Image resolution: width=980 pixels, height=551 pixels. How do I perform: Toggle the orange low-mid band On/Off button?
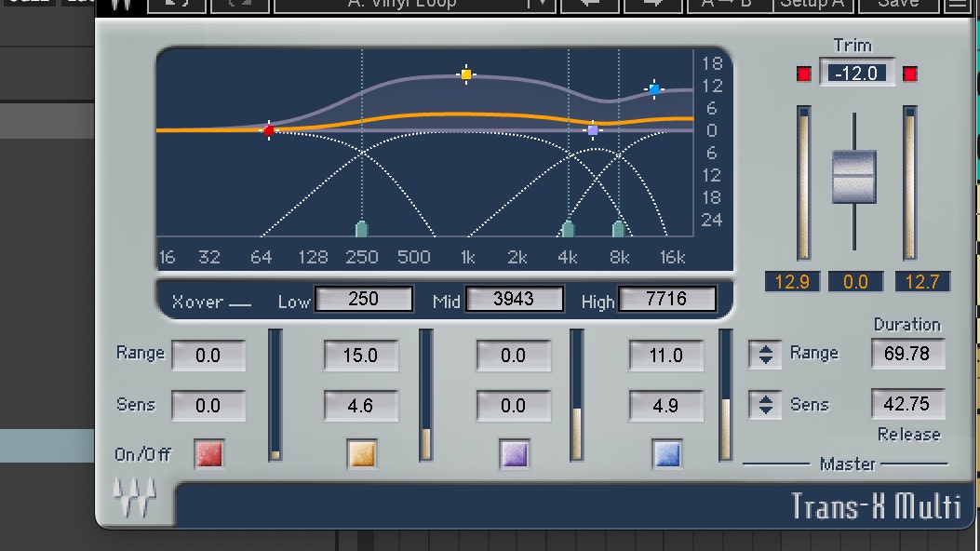(x=362, y=453)
